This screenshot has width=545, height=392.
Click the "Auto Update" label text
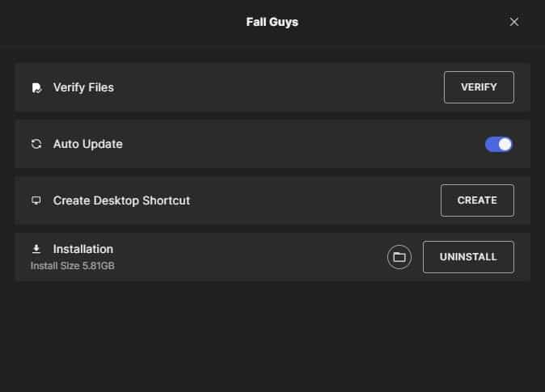tap(87, 144)
